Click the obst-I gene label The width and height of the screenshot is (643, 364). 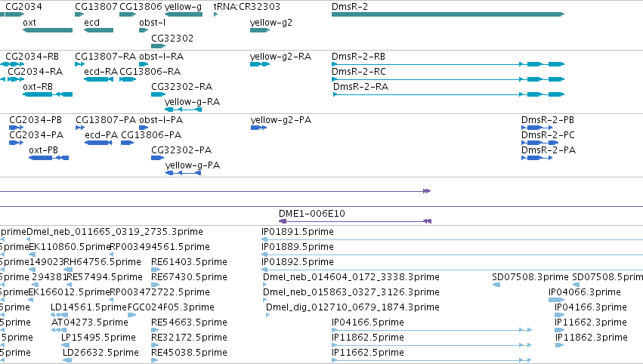[152, 22]
